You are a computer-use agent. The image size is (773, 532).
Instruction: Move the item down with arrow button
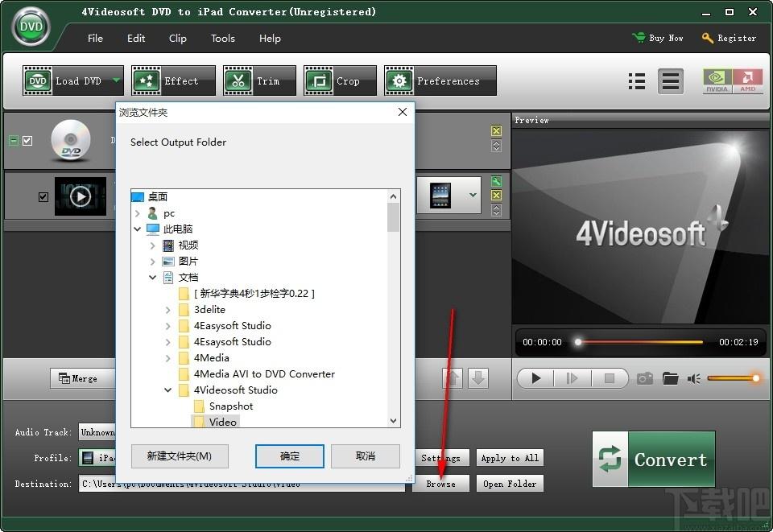478,378
